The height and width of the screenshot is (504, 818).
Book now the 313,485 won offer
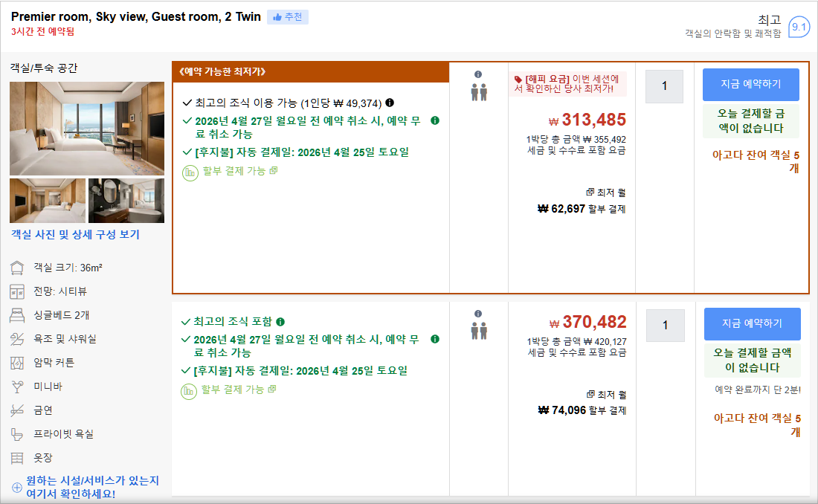(751, 85)
